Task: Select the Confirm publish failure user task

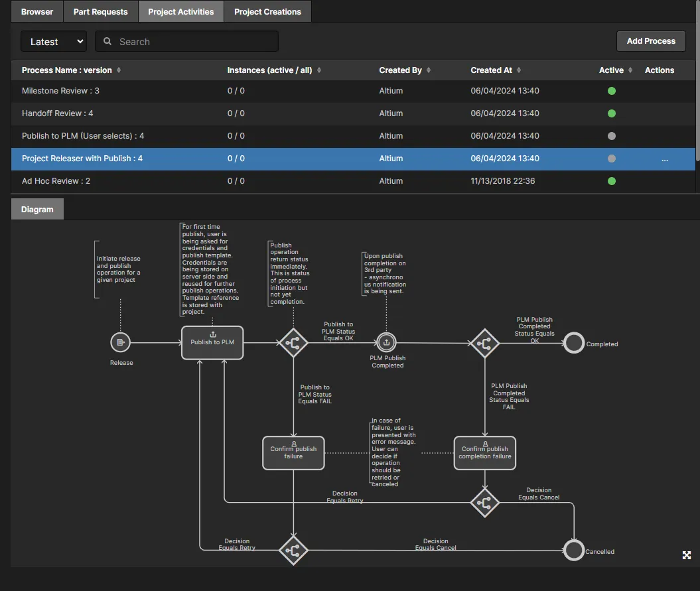Action: (x=293, y=452)
